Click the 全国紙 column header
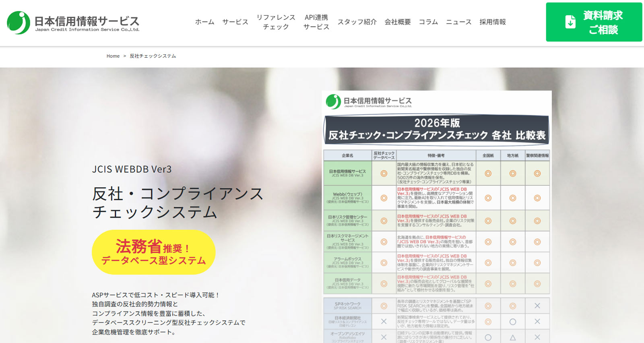Viewport: 644px width, 343px height. coord(488,155)
